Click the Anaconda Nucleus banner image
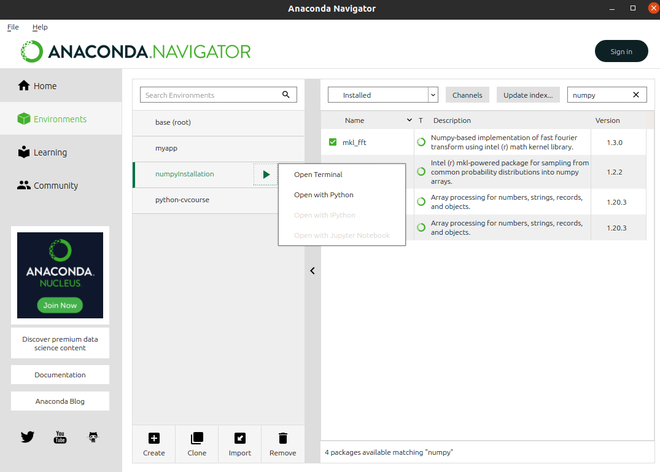The width and height of the screenshot is (660, 472). (x=60, y=275)
